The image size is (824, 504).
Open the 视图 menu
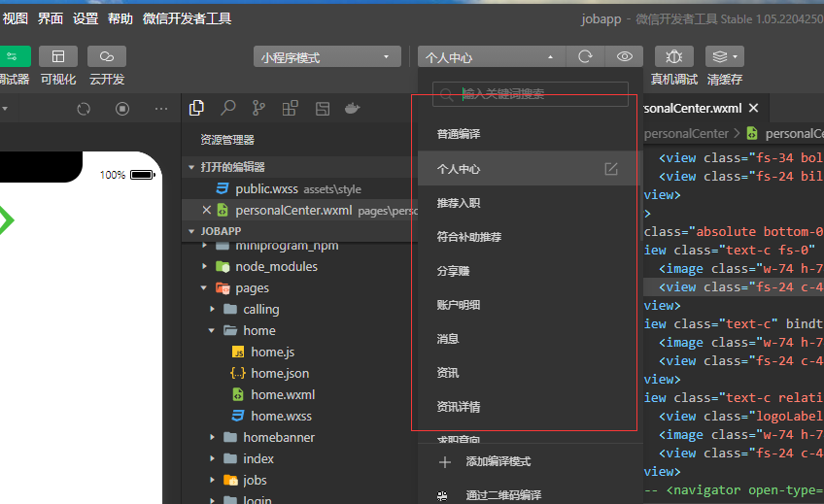click(16, 18)
